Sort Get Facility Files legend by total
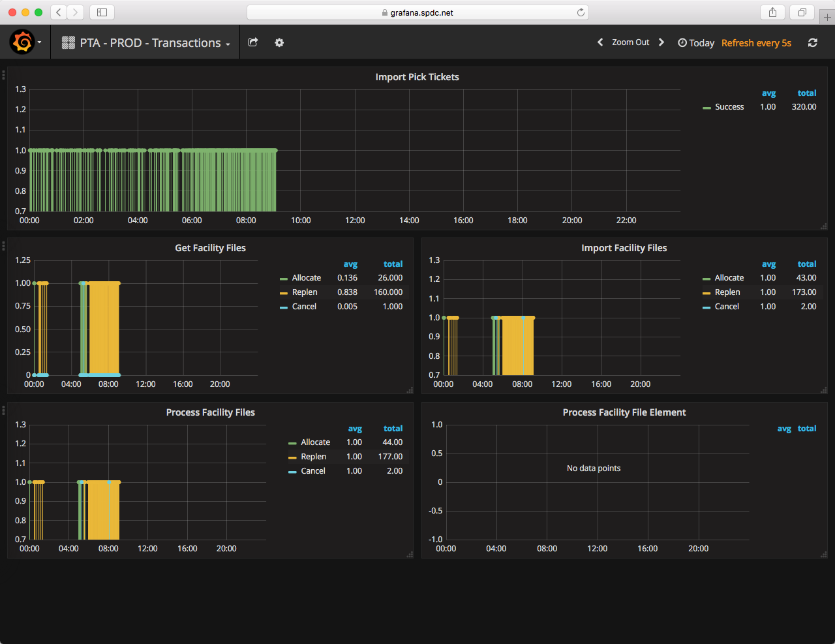This screenshot has width=835, height=644. pos(393,264)
